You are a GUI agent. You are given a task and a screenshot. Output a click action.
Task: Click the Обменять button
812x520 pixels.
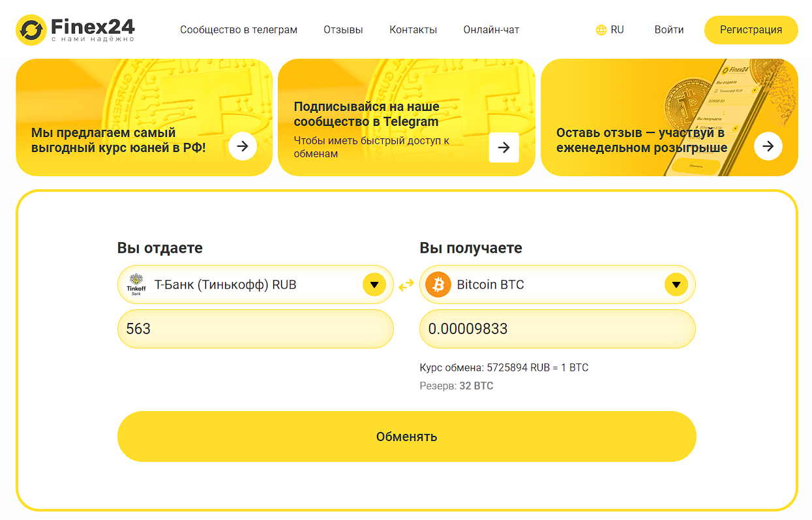[407, 436]
